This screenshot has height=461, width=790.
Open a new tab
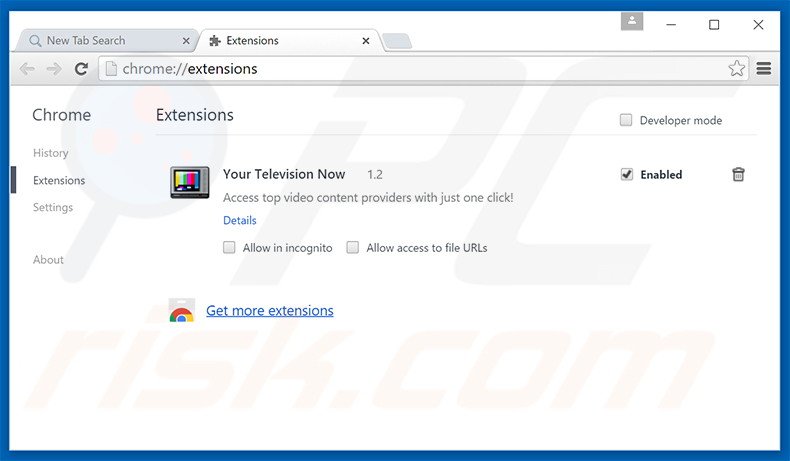point(397,41)
